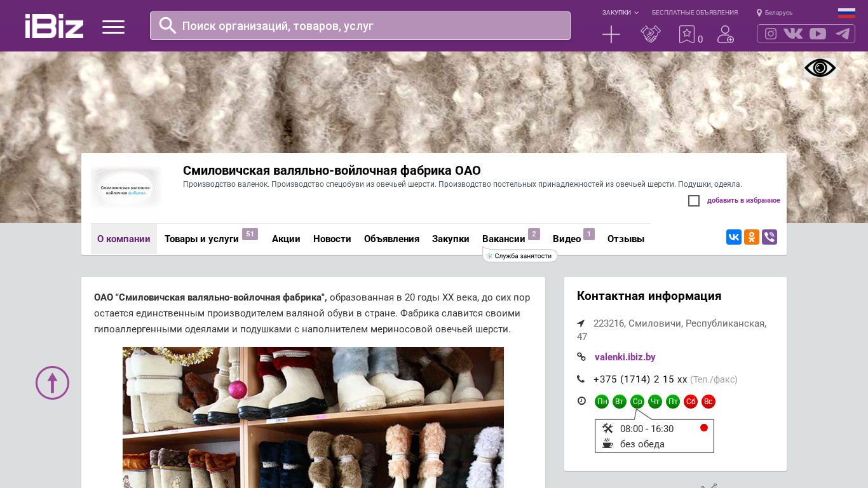Open the О компании tab
Screen dimensions: 868x488
pyautogui.click(x=124, y=239)
